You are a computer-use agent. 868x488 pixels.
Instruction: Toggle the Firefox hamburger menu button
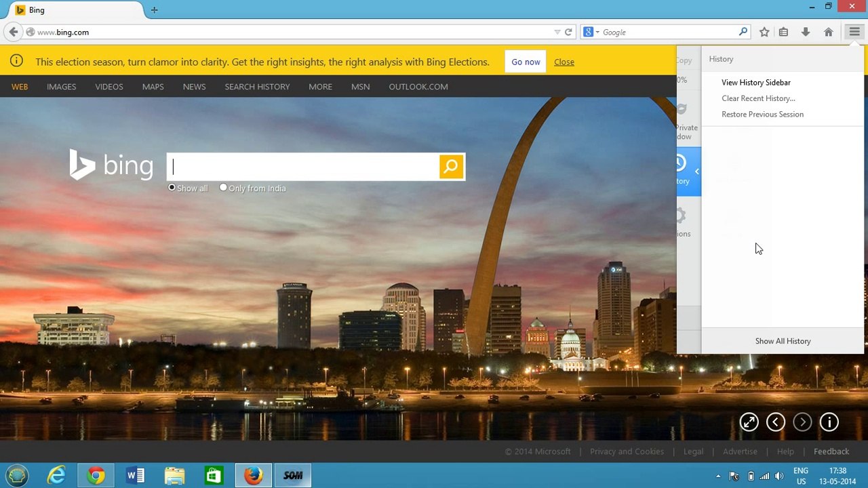(854, 32)
